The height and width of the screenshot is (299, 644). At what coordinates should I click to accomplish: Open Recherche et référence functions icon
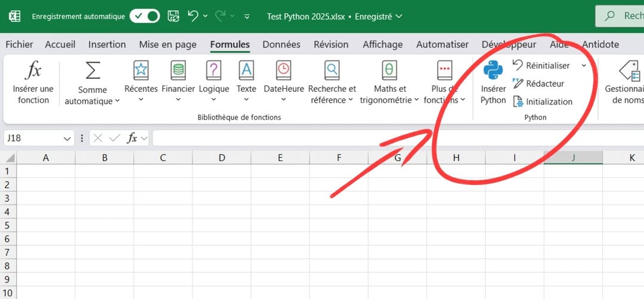tap(332, 70)
